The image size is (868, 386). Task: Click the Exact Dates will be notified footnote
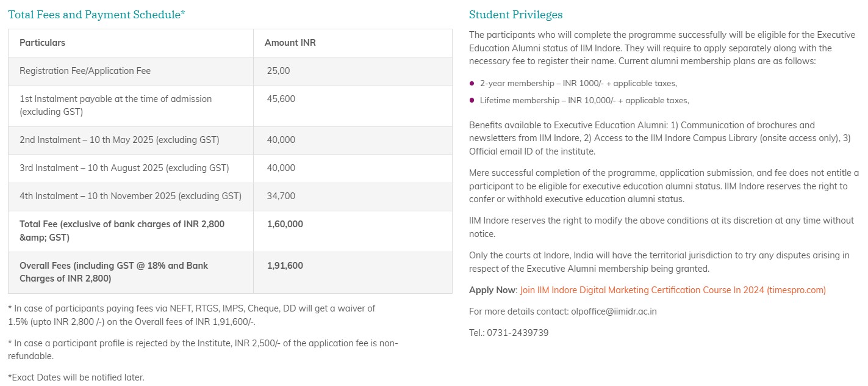tap(76, 377)
